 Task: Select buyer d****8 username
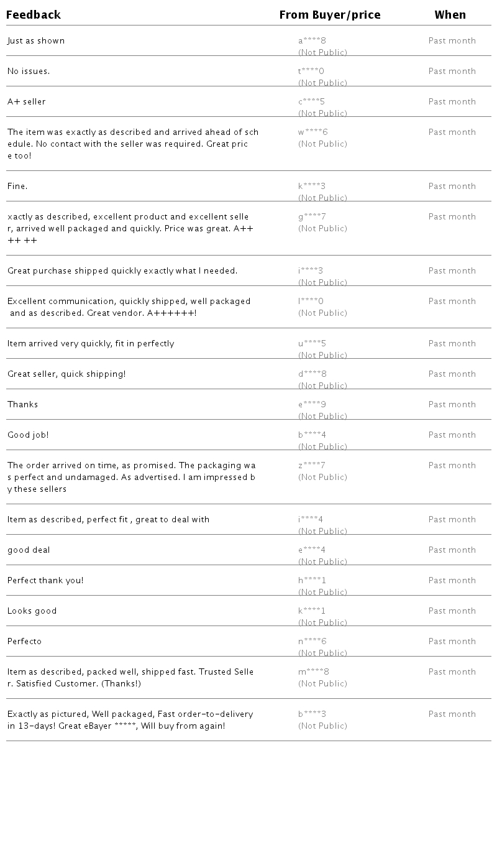312,374
